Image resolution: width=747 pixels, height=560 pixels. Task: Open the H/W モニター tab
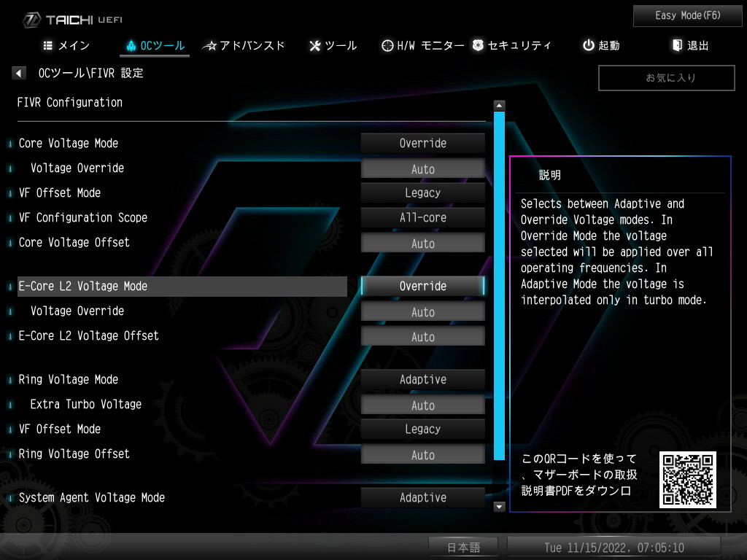pyautogui.click(x=422, y=46)
